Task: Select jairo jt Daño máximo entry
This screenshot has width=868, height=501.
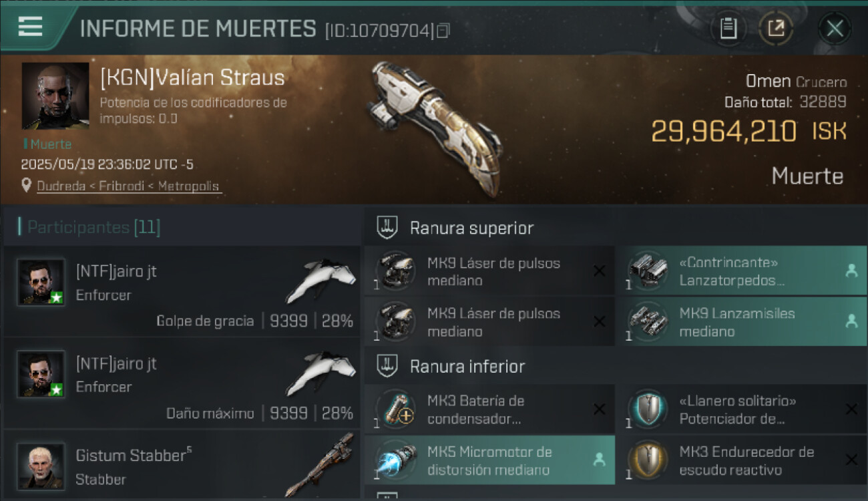Action: (182, 383)
